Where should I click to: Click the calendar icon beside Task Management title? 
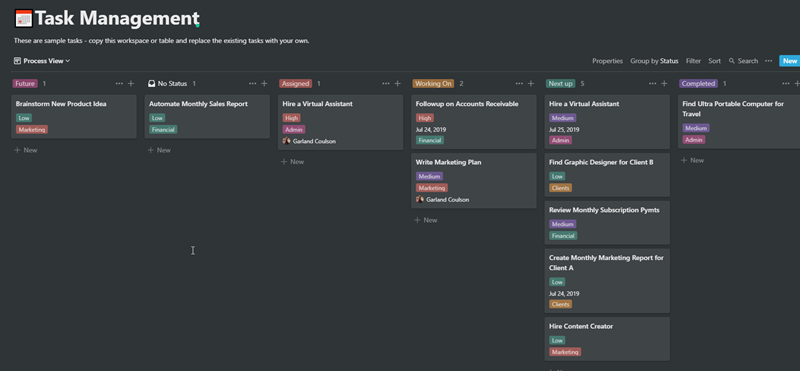coord(23,18)
